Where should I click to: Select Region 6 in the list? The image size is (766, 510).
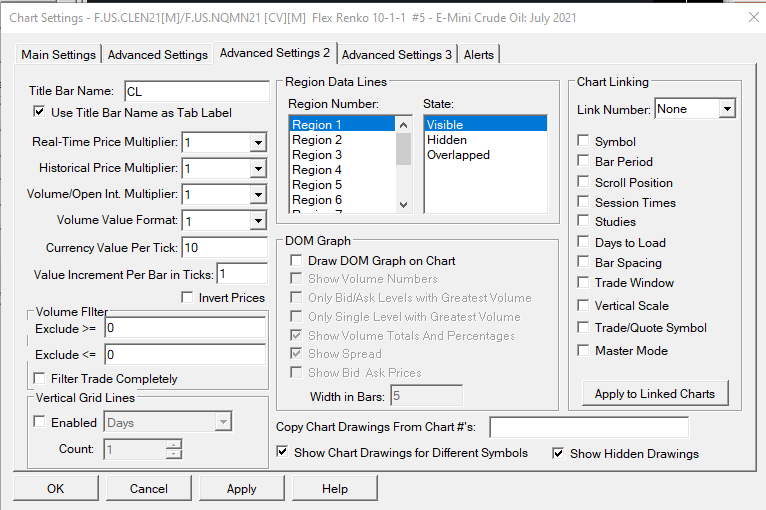point(341,200)
